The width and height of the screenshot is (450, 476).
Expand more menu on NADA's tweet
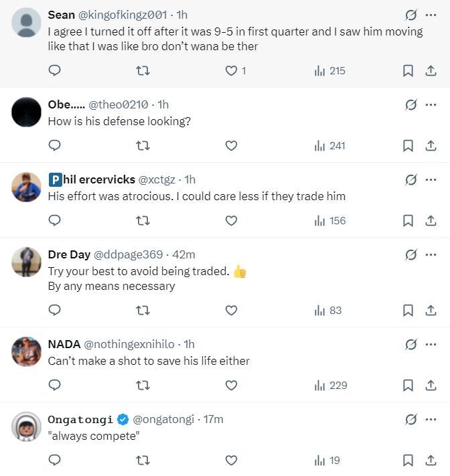431,344
